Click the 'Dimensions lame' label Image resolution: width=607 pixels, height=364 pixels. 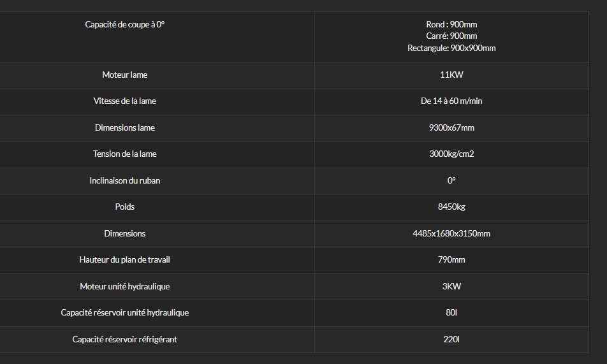click(125, 127)
